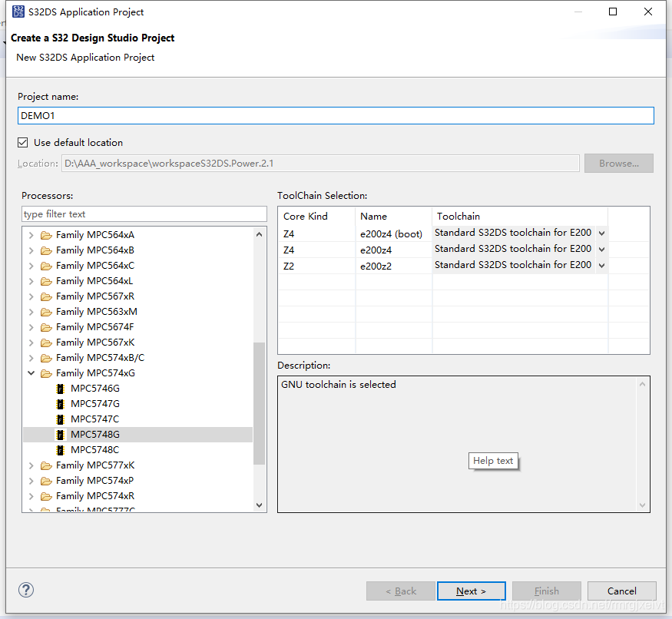Click the Family MPC567xR folder icon
Image resolution: width=672 pixels, height=619 pixels.
click(x=46, y=296)
